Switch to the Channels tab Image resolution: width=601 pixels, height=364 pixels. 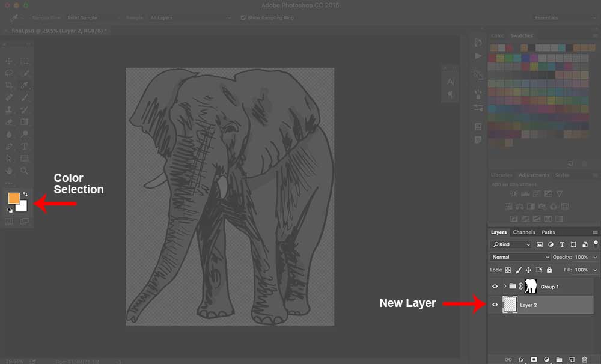pyautogui.click(x=524, y=232)
